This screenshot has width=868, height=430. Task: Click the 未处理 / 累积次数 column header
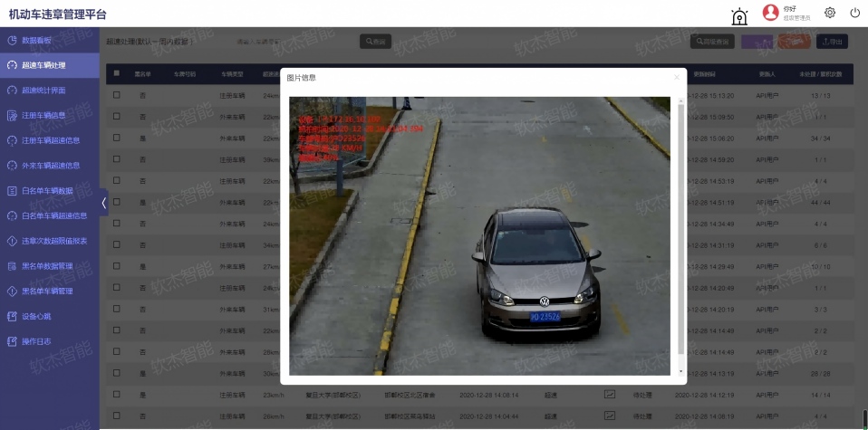point(820,74)
